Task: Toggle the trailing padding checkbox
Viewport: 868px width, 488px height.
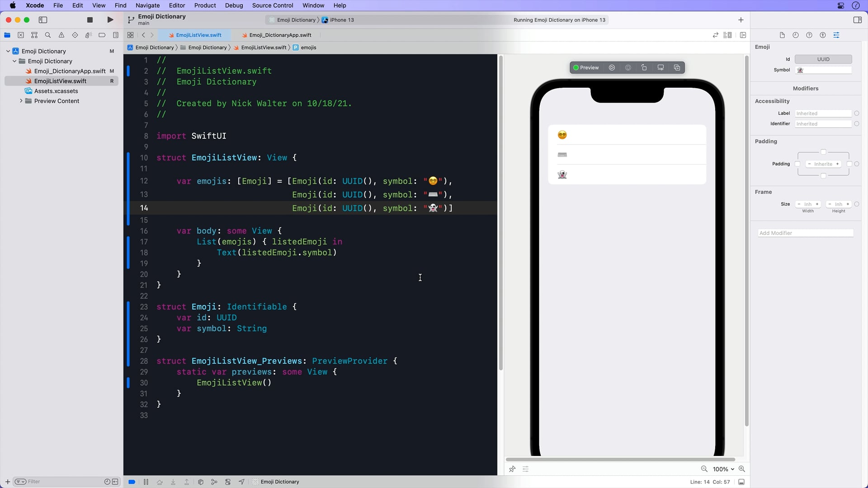Action: click(849, 164)
